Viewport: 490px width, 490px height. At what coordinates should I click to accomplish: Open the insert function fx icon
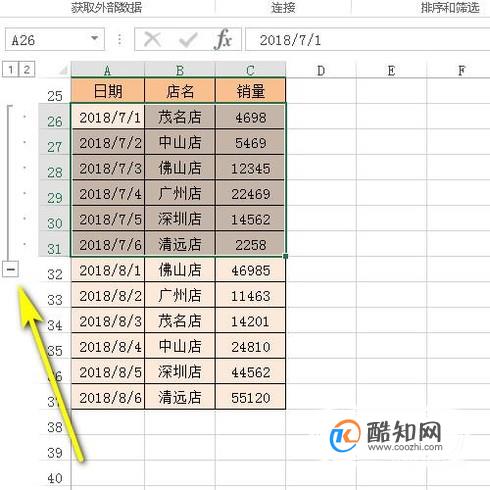[x=223, y=40]
